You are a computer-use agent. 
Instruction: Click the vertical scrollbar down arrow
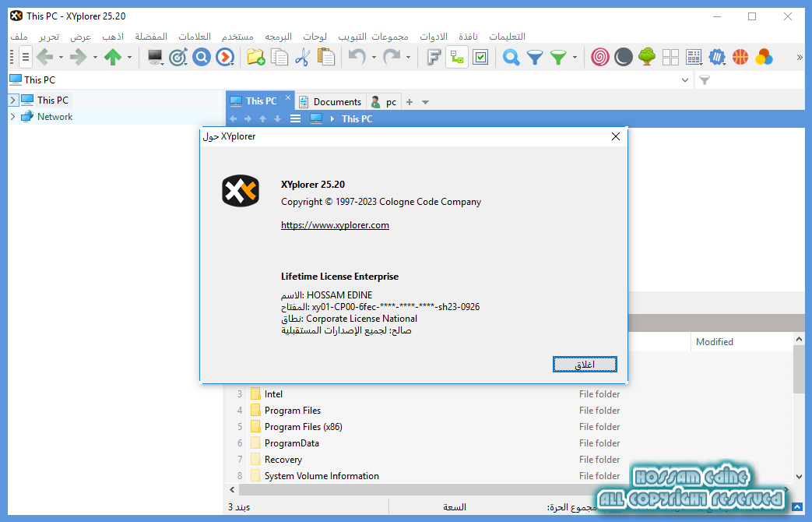(x=799, y=476)
